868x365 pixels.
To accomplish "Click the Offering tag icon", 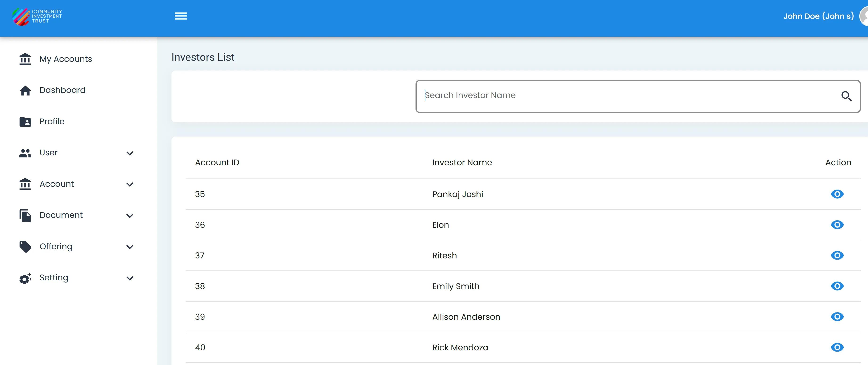I will [25, 247].
